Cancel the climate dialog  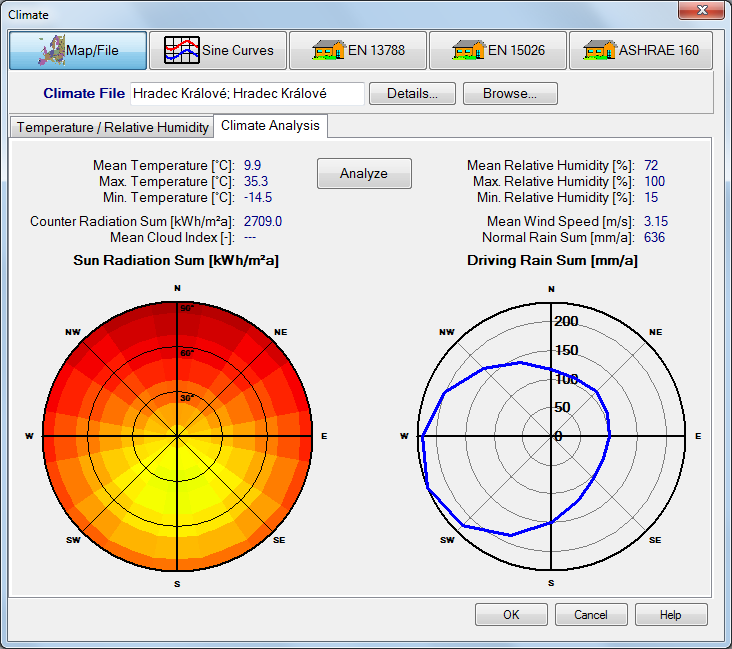point(591,614)
